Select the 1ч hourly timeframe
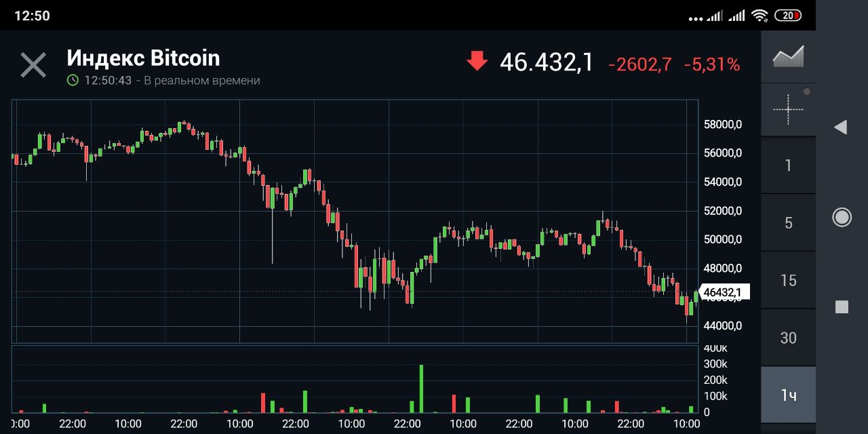Image resolution: width=868 pixels, height=434 pixels. coord(788,395)
